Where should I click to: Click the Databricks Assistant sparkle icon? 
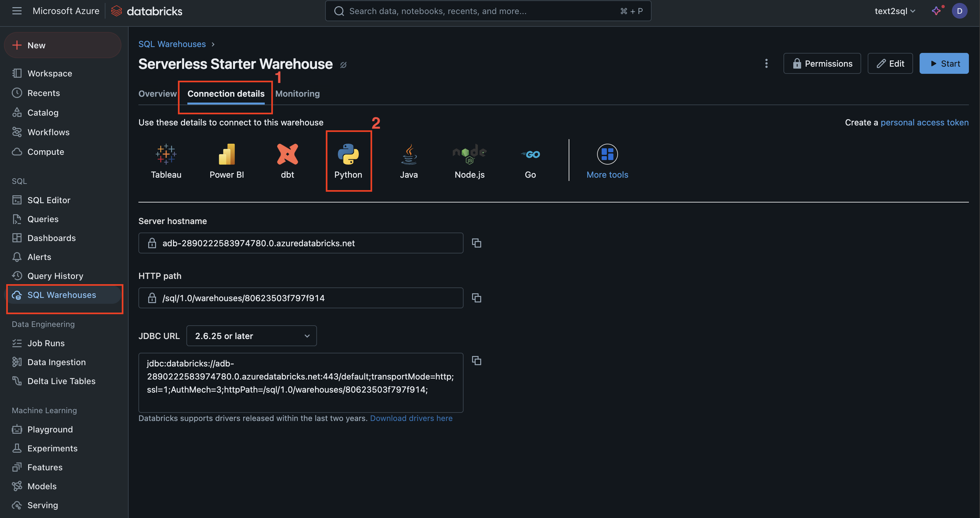pos(936,11)
